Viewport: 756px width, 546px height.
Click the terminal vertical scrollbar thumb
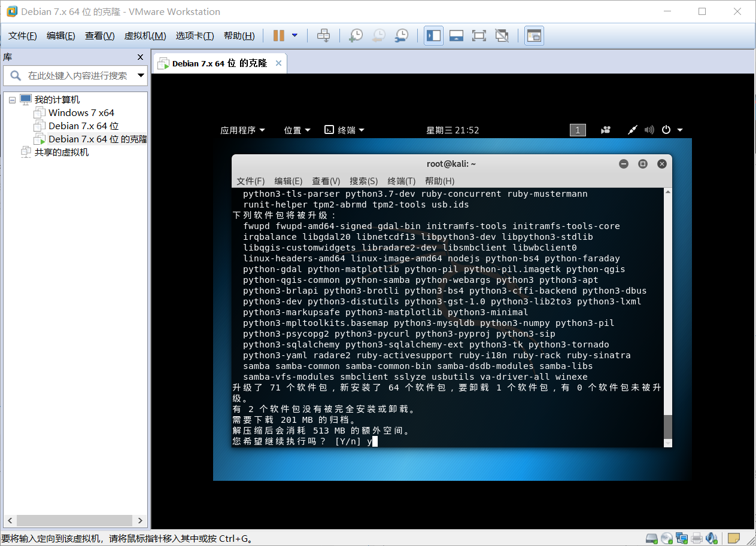point(668,428)
